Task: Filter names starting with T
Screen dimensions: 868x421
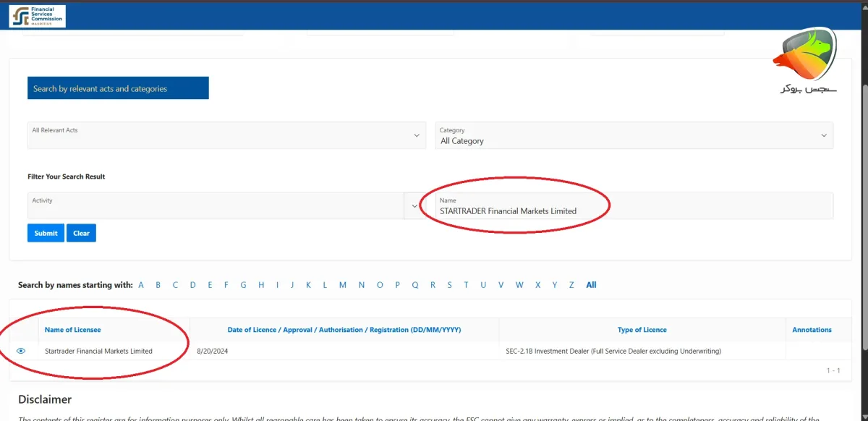Action: 466,285
